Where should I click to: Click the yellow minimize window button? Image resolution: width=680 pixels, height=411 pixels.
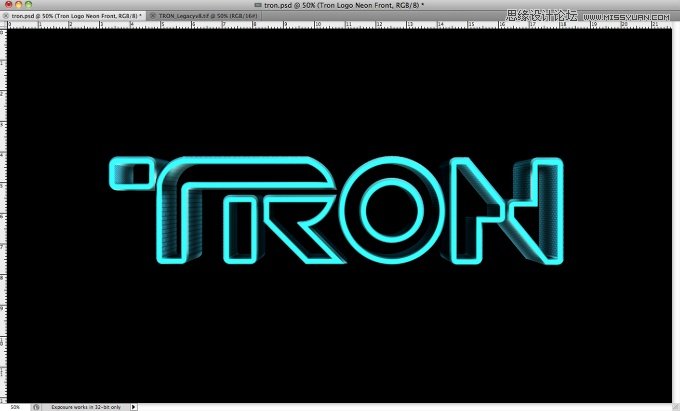pyautogui.click(x=18, y=5)
